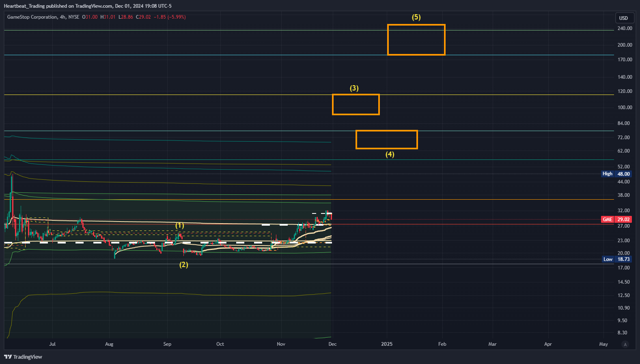Click the 140.00 price axis label
The width and height of the screenshot is (640, 364).
point(625,77)
